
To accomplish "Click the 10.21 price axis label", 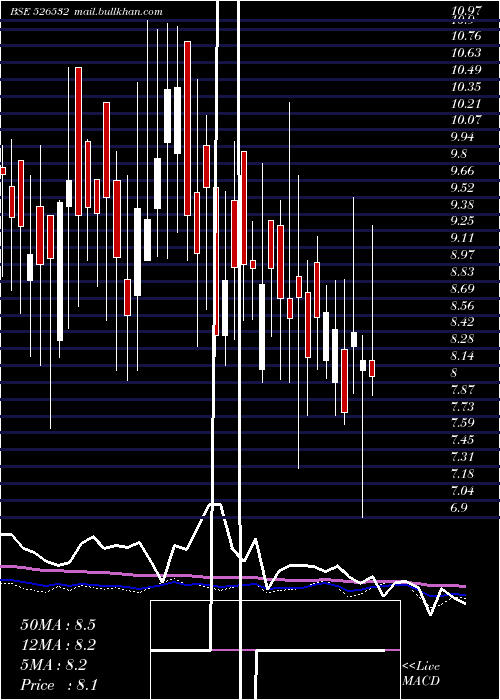I will [466, 104].
